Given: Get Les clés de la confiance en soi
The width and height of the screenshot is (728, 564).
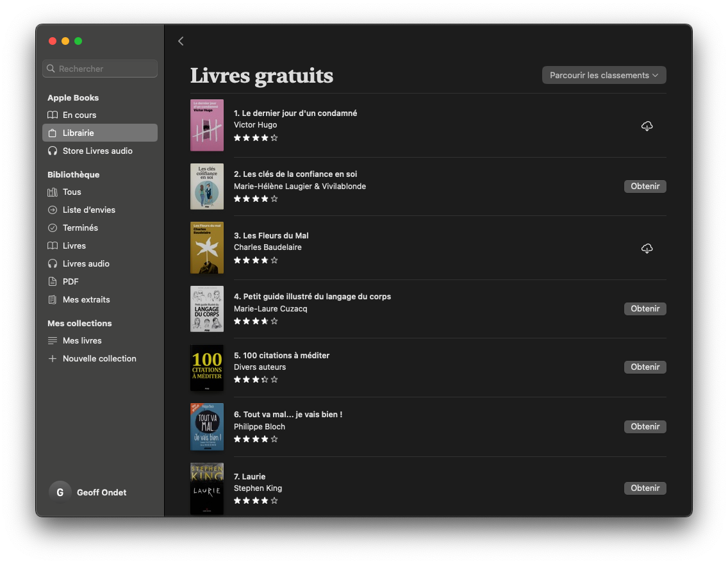Looking at the screenshot, I should pos(645,186).
